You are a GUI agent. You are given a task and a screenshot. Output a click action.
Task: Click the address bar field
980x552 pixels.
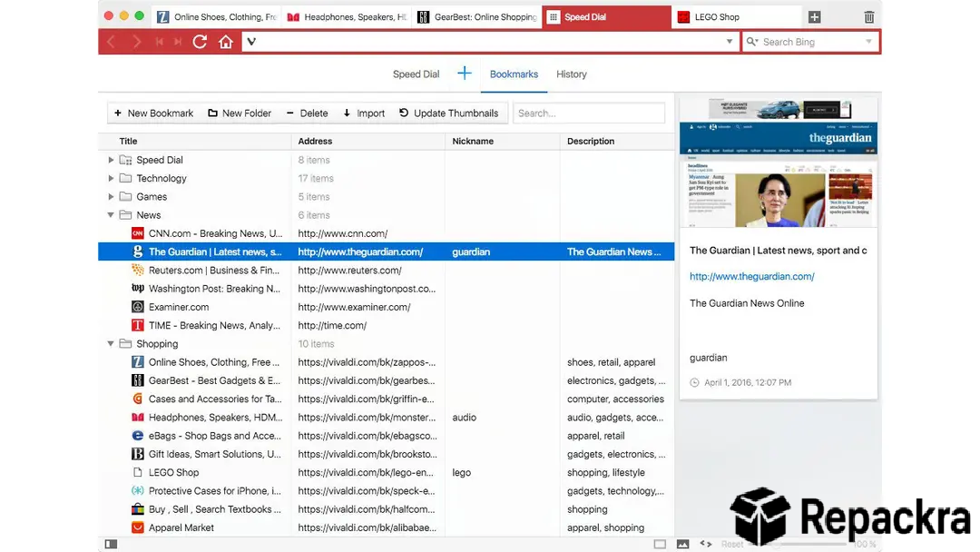point(490,42)
